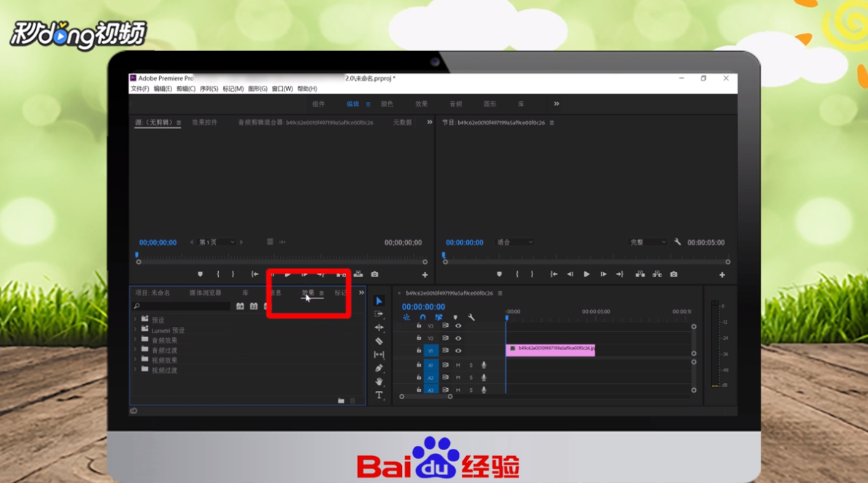Open the Program Monitor wrench settings

678,242
